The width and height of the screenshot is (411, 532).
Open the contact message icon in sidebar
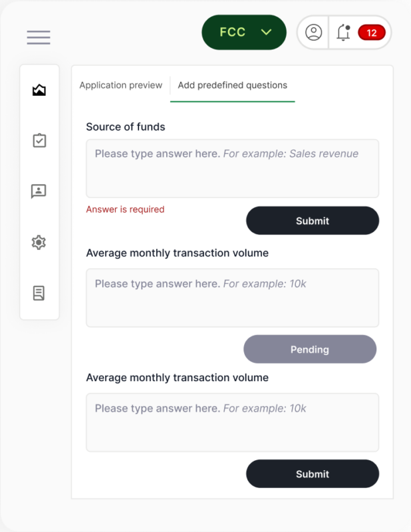tap(39, 192)
